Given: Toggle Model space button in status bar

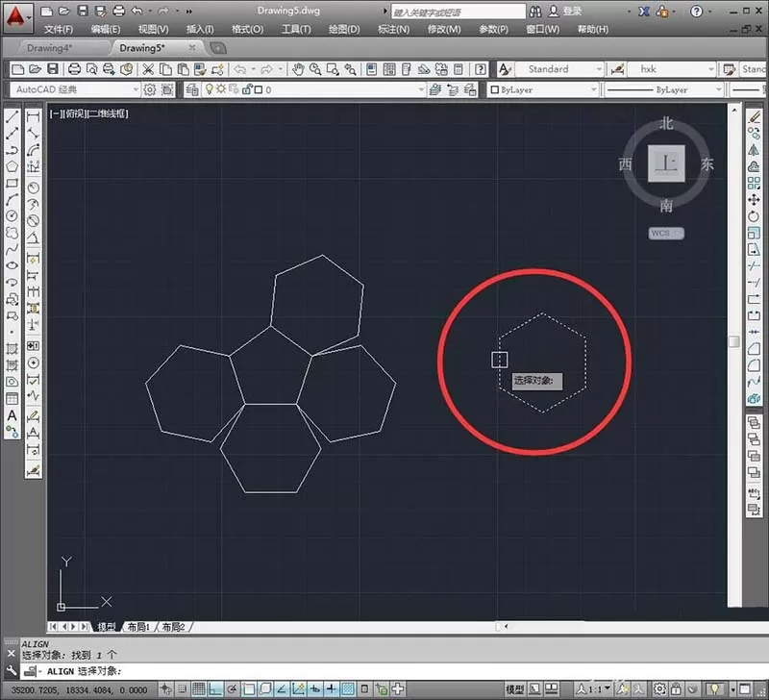Looking at the screenshot, I should click(514, 689).
